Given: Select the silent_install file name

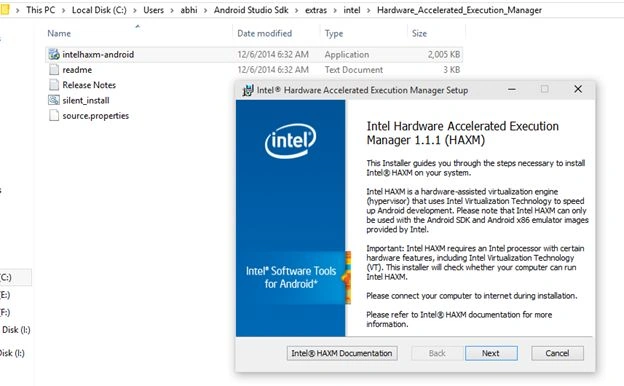Looking at the screenshot, I should [x=86, y=100].
